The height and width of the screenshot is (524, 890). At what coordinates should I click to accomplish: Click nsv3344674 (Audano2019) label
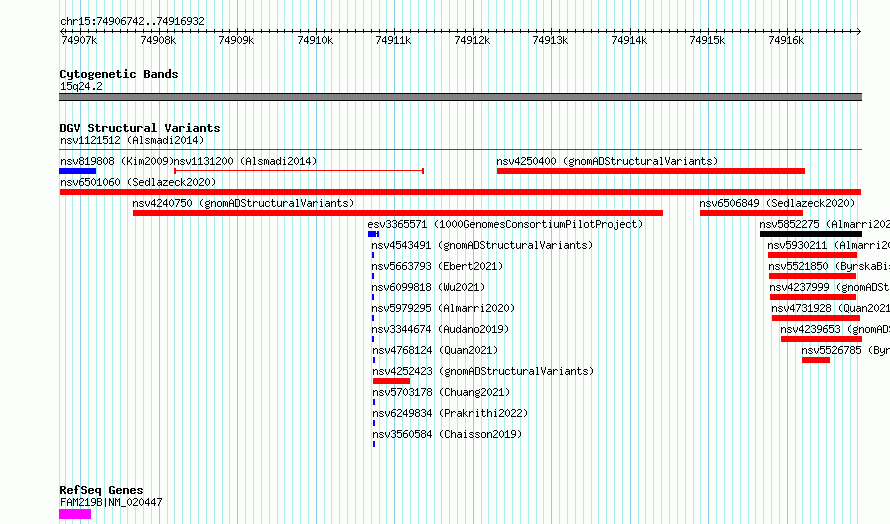(440, 329)
